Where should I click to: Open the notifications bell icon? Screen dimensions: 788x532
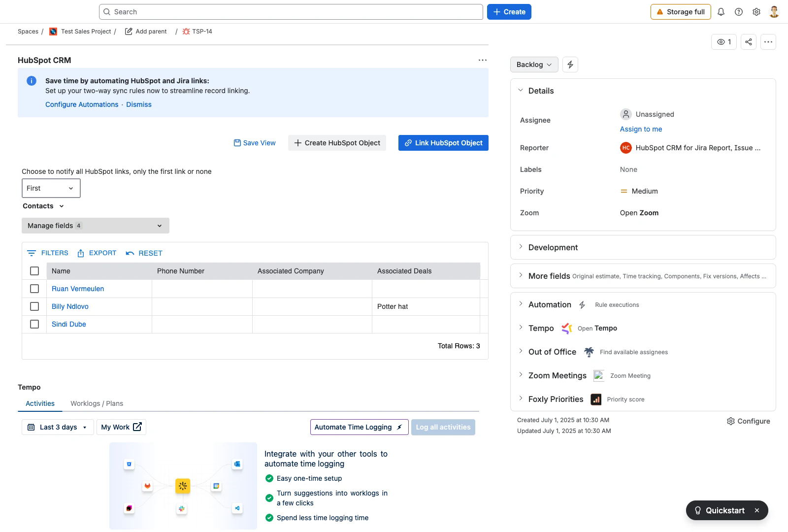pyautogui.click(x=721, y=12)
